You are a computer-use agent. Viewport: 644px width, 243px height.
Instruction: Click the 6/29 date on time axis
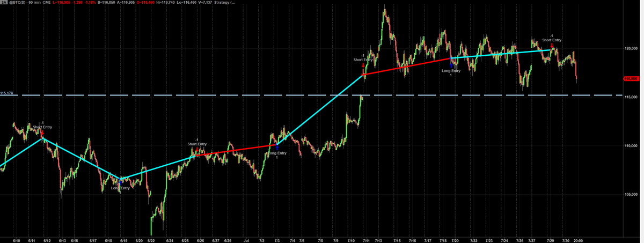(x=228, y=241)
